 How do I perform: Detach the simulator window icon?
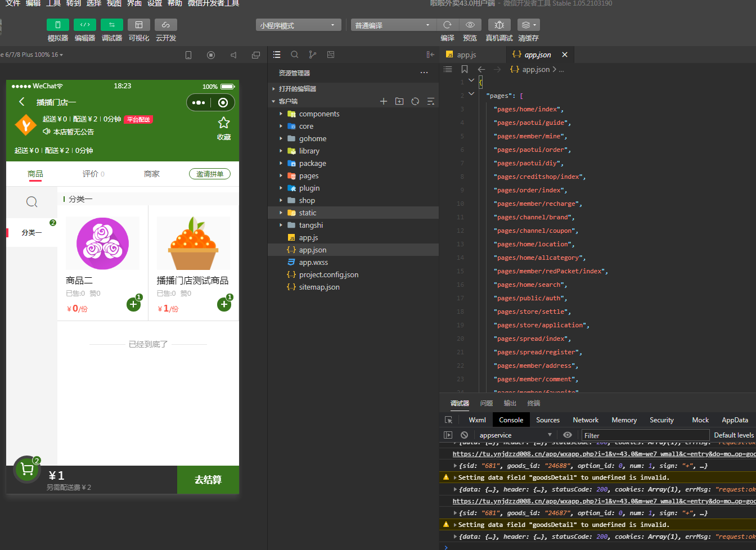256,55
